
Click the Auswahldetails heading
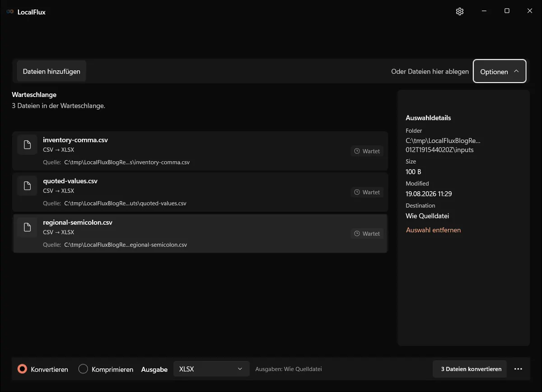pos(429,118)
